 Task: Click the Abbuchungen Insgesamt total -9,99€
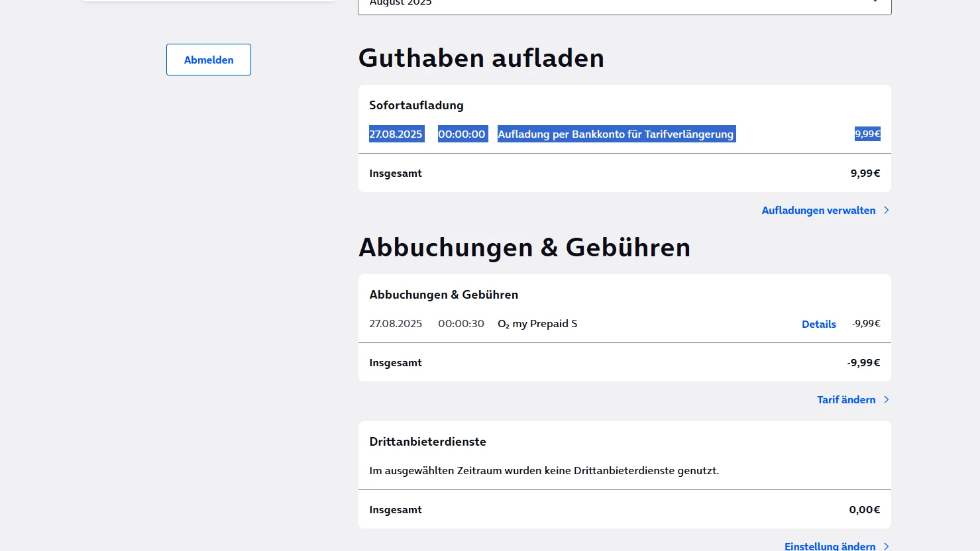863,363
